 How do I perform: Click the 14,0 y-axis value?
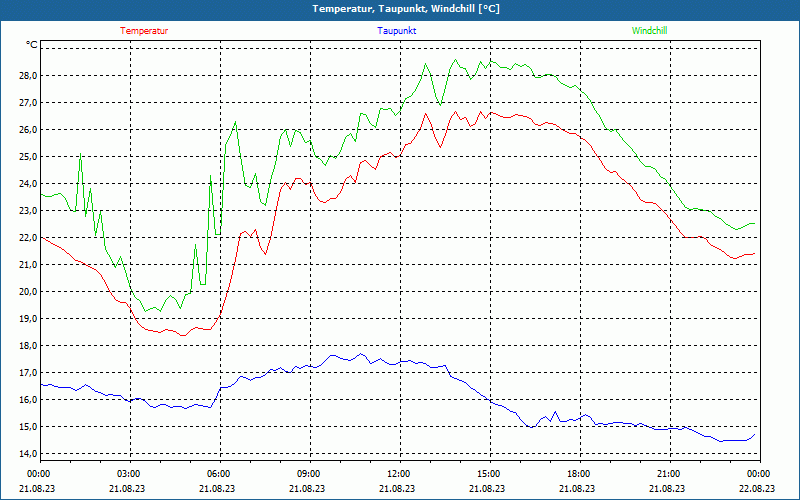click(x=28, y=454)
